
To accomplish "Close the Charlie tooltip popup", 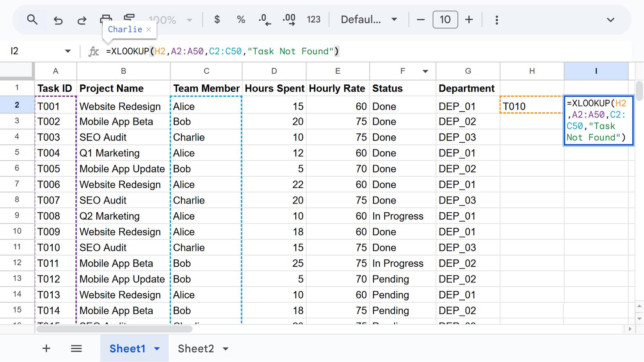I will (x=149, y=29).
